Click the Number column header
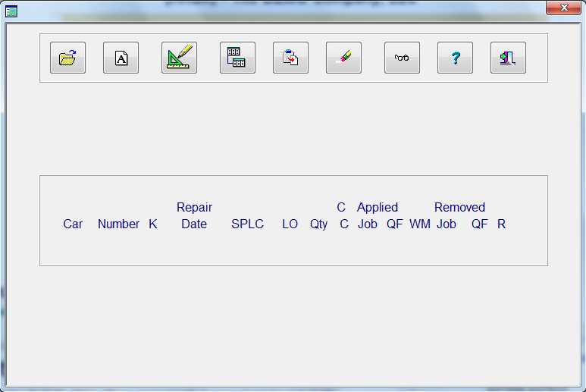 click(x=118, y=224)
